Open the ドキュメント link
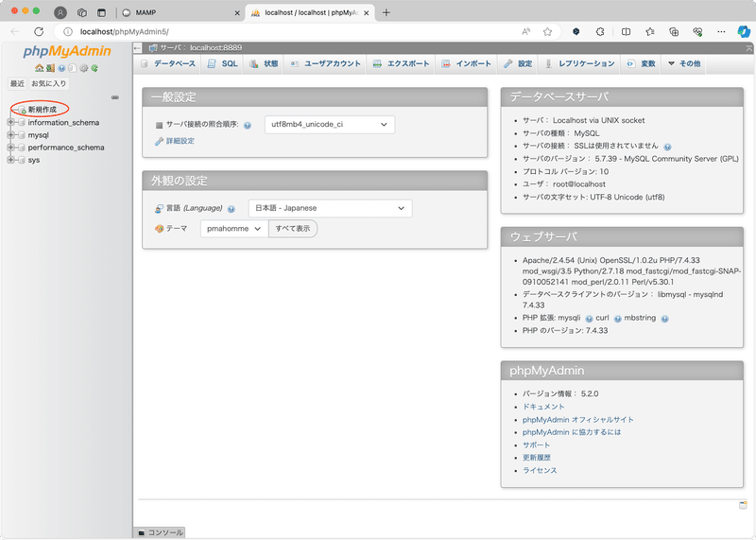The height and width of the screenshot is (540, 756). tap(543, 407)
